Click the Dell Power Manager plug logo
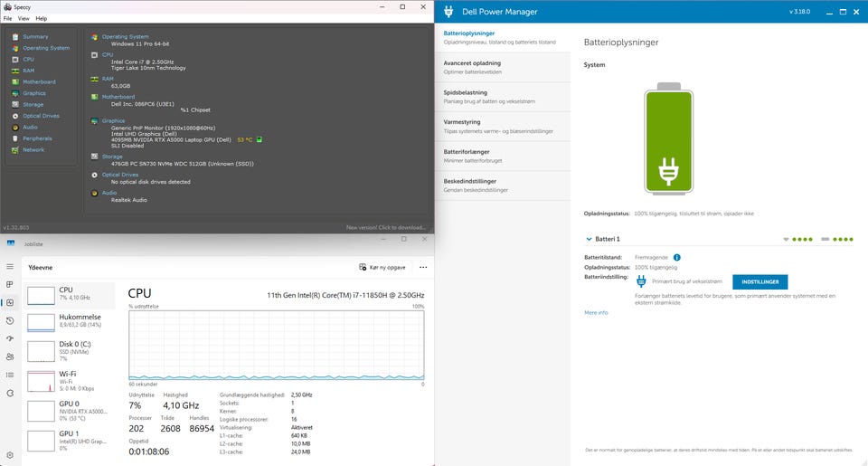The width and height of the screenshot is (868, 466). 448,11
